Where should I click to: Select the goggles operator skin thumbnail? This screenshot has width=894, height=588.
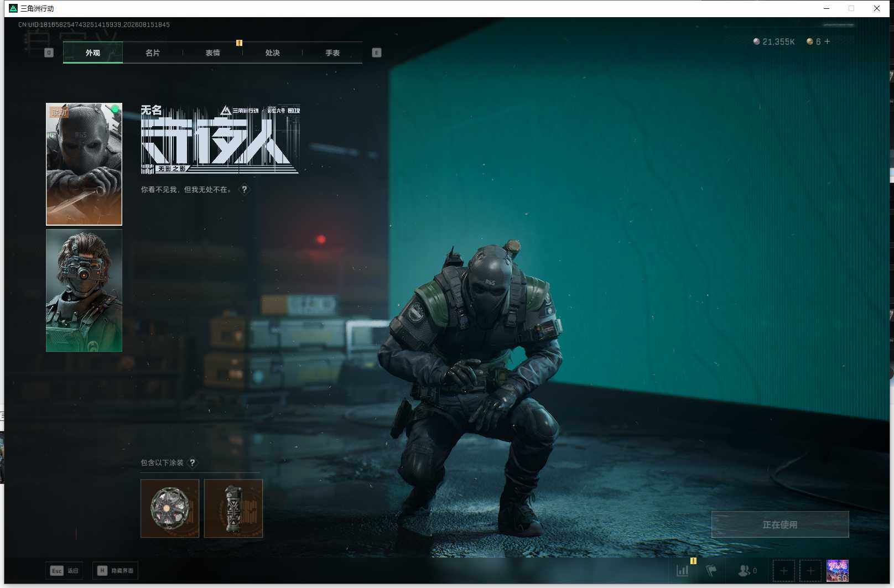(84, 290)
